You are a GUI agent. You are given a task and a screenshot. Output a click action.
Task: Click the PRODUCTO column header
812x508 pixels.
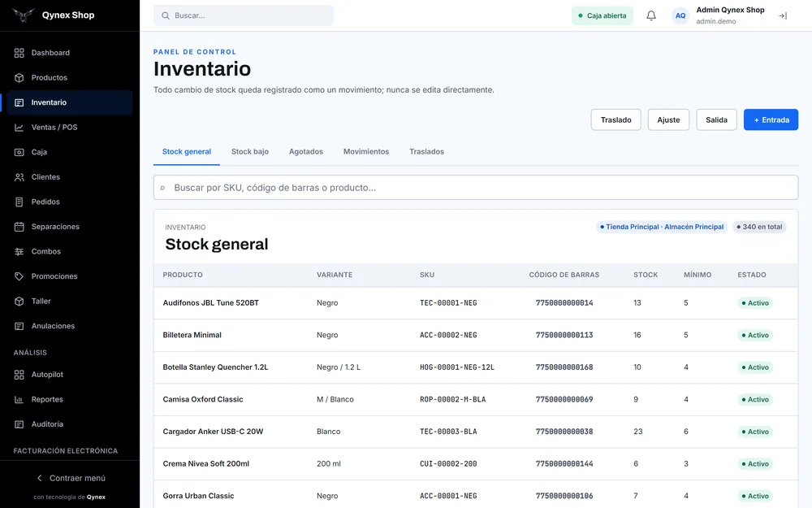click(183, 275)
